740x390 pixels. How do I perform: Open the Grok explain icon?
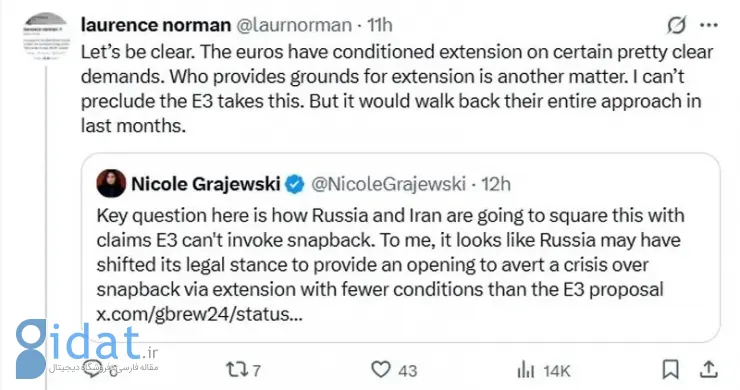[x=676, y=25]
